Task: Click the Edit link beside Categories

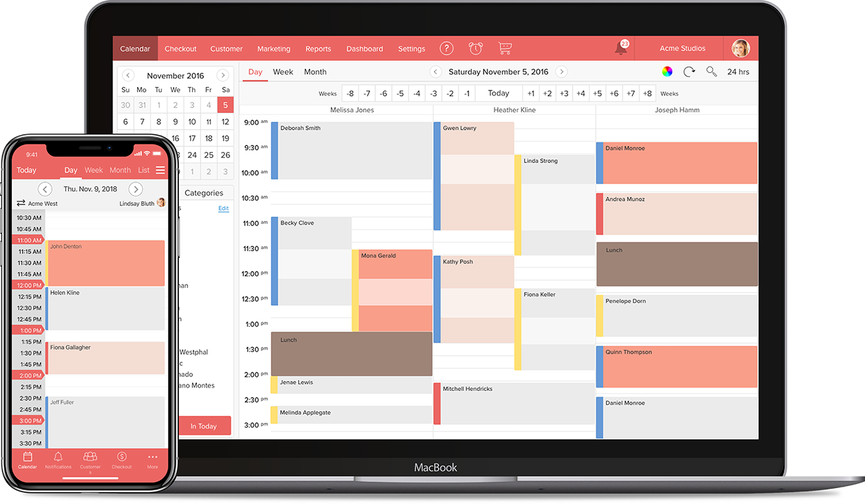Action: [224, 208]
